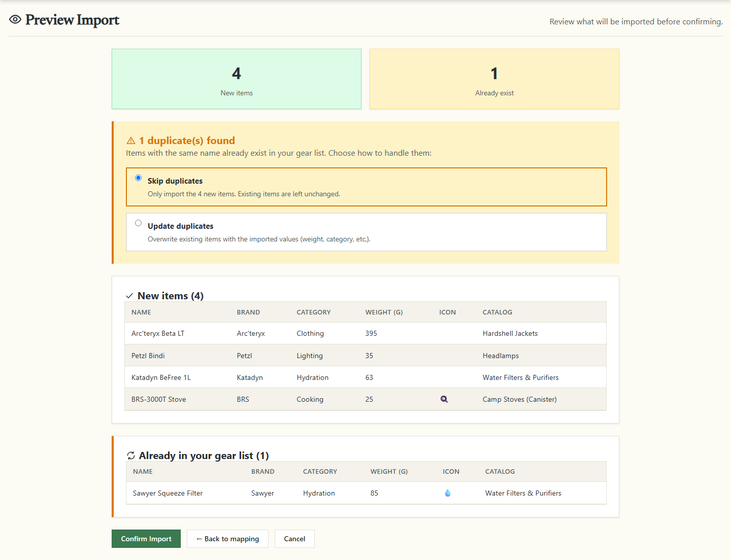
Task: Go back to mapping
Action: coord(227,539)
